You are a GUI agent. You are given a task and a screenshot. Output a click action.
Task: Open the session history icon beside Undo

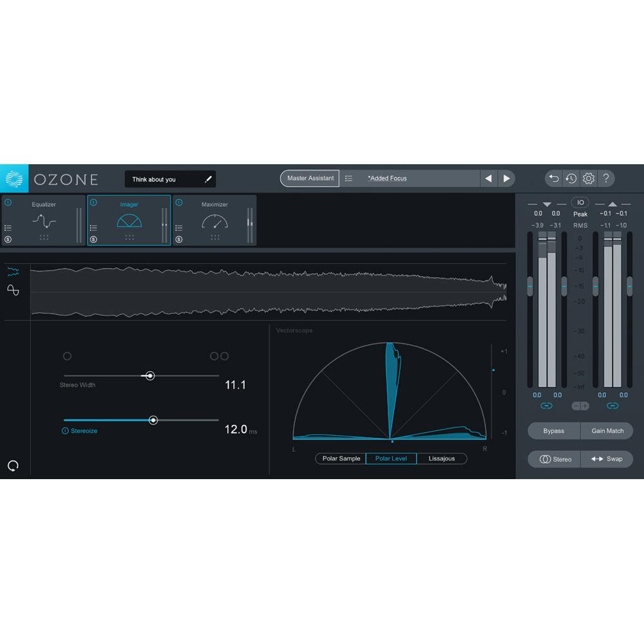[x=571, y=178]
